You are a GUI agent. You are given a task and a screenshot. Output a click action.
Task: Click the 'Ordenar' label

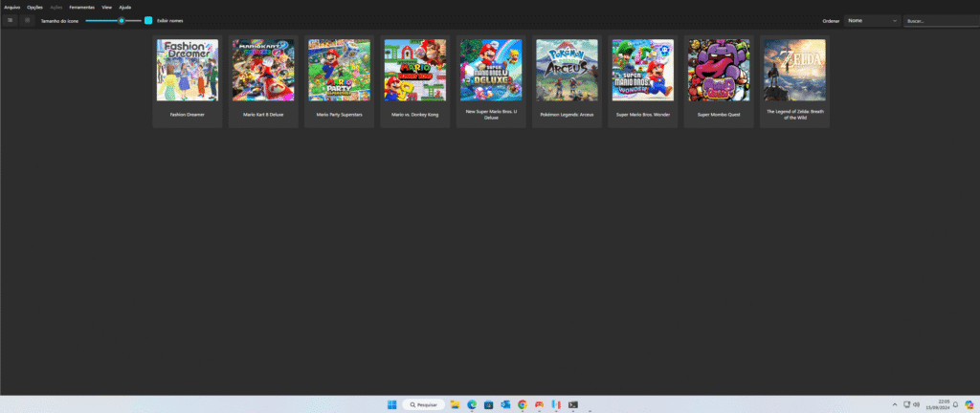(831, 21)
